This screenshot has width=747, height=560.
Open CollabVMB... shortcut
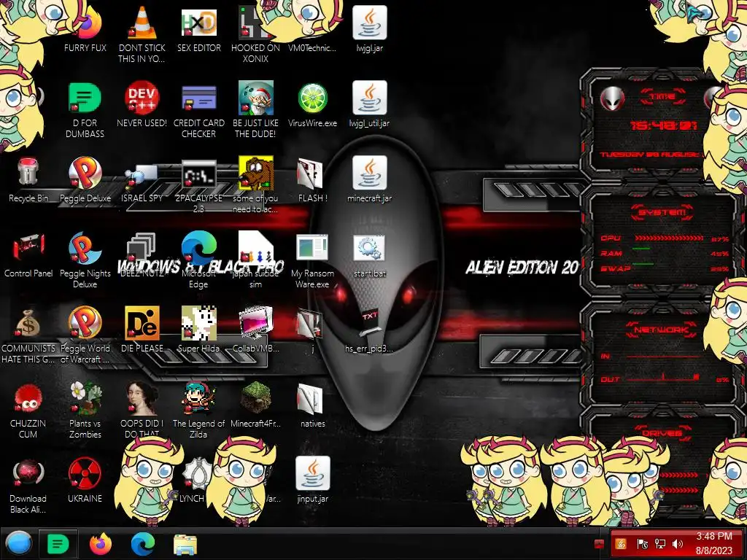pos(256,323)
